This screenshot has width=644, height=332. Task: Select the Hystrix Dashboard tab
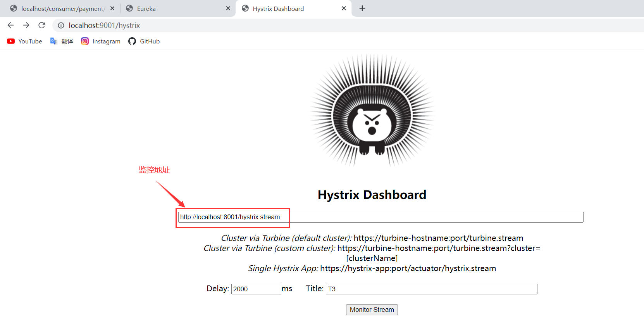point(293,9)
